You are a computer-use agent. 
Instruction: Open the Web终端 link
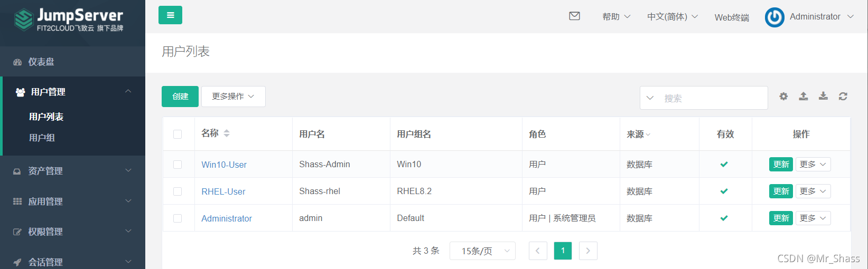[x=732, y=17]
